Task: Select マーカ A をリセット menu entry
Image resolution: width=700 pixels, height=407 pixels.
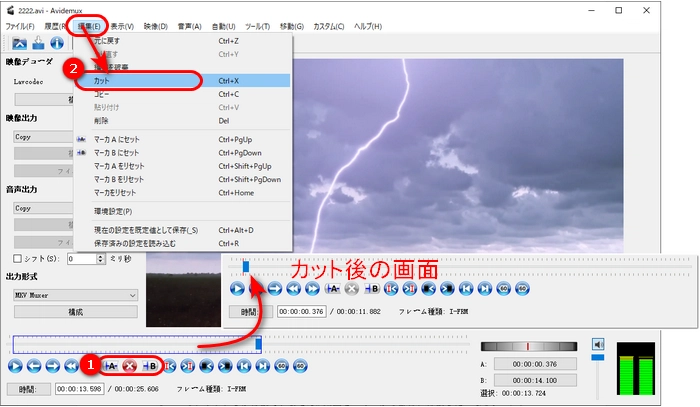Action: click(x=182, y=166)
